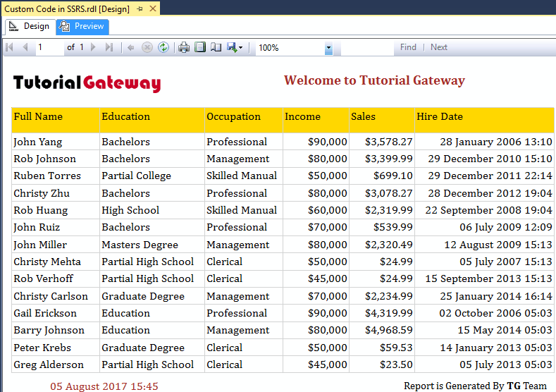The height and width of the screenshot is (392, 556).
Task: Pin the Custom Code in SSRS.rdl tab
Action: 140,9
